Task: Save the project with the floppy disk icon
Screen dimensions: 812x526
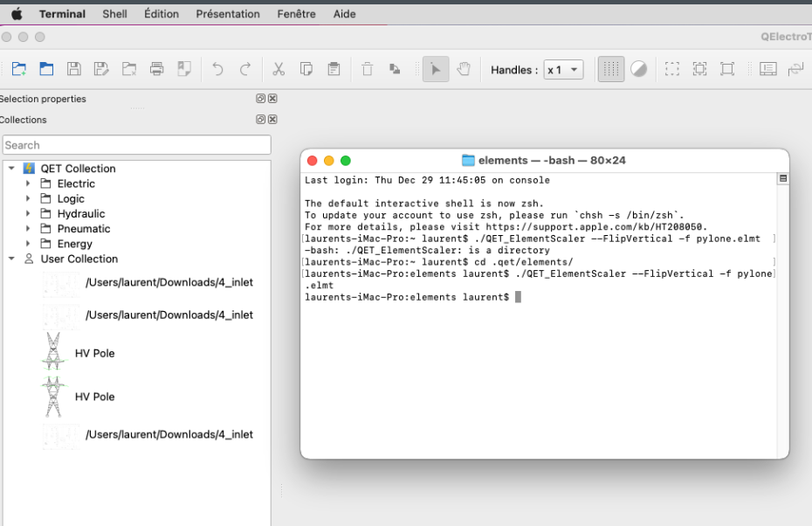Action: pyautogui.click(x=74, y=69)
